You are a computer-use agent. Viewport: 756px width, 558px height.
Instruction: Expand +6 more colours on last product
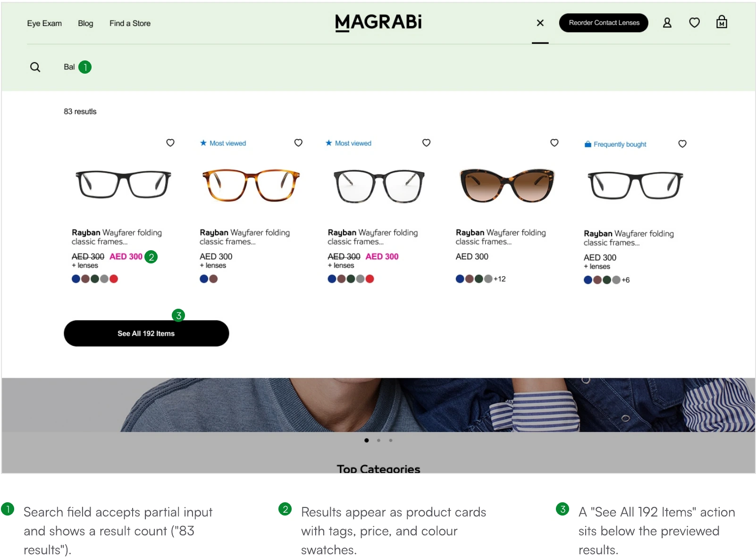pyautogui.click(x=626, y=280)
